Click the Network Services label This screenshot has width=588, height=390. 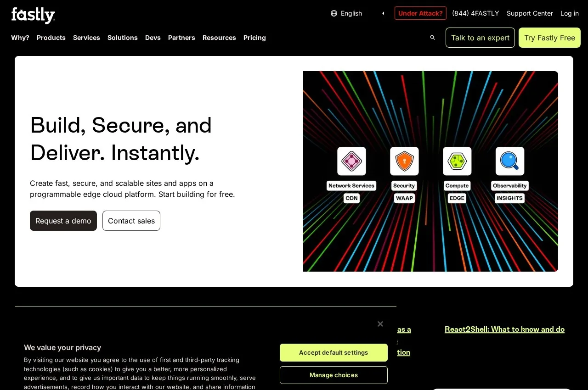[x=351, y=186]
